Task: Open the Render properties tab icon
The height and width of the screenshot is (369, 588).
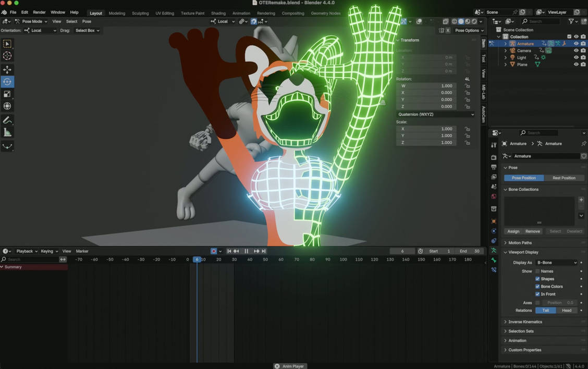Action: pos(494,157)
